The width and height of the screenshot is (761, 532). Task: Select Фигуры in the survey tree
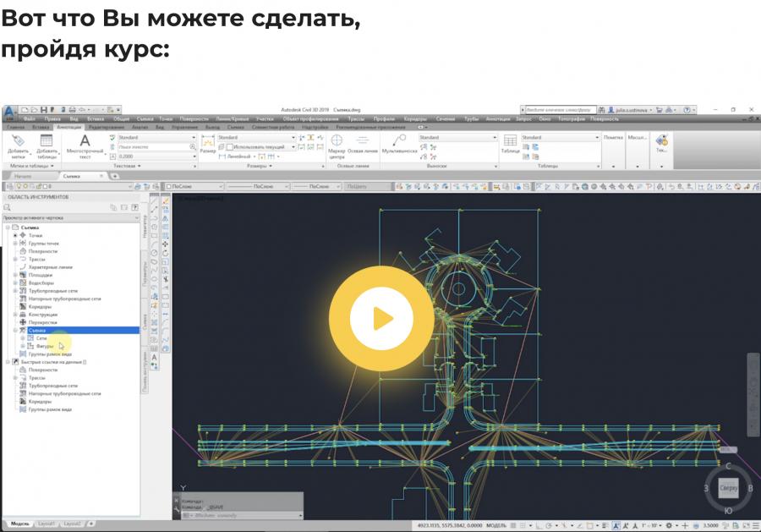coord(45,346)
